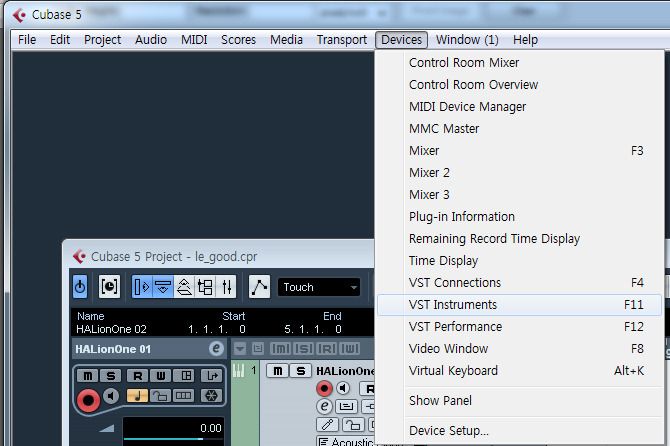Click the Edit 'e' button beside HALionOne 01
Viewport: 670px width, 446px height.
(x=216, y=349)
